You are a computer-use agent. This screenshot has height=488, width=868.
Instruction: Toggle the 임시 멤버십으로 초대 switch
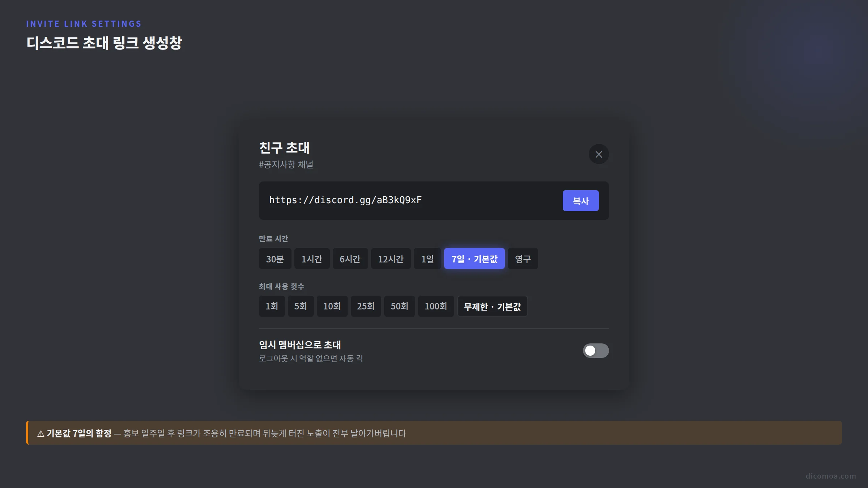(596, 351)
